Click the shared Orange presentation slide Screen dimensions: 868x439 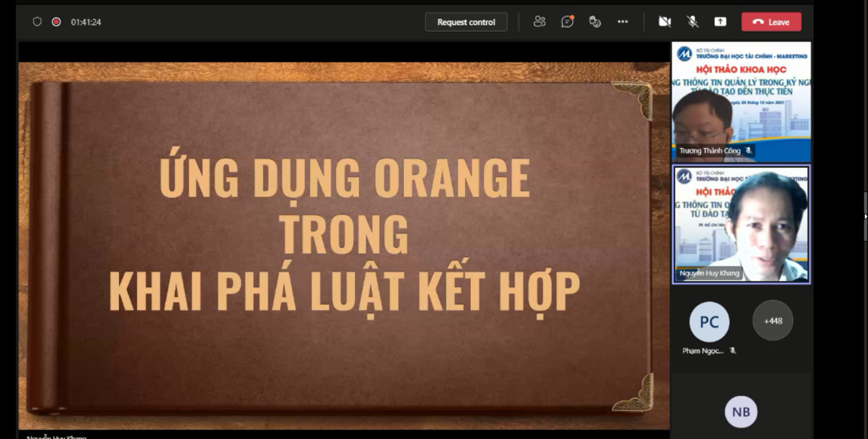coord(344,246)
